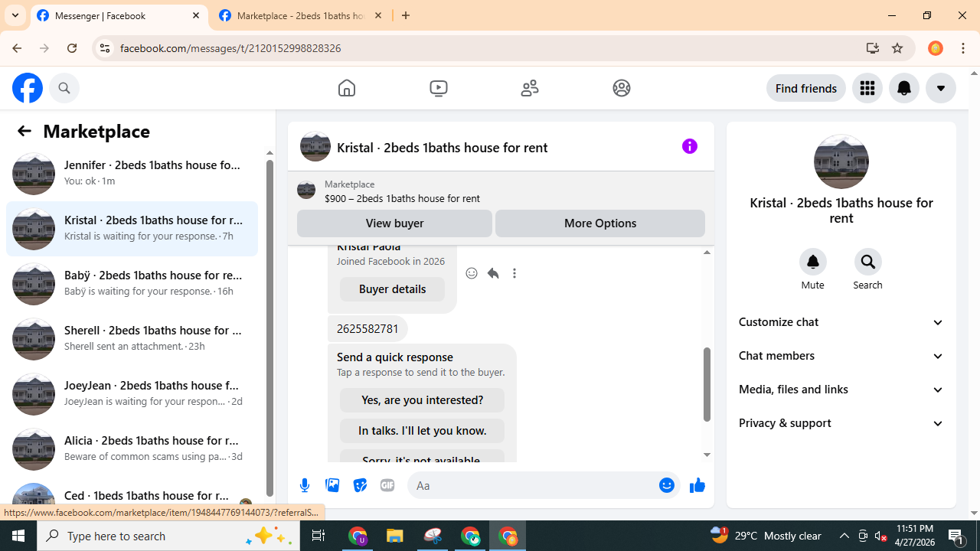
Task: Click conversation list scrollbar
Action: coord(269,329)
